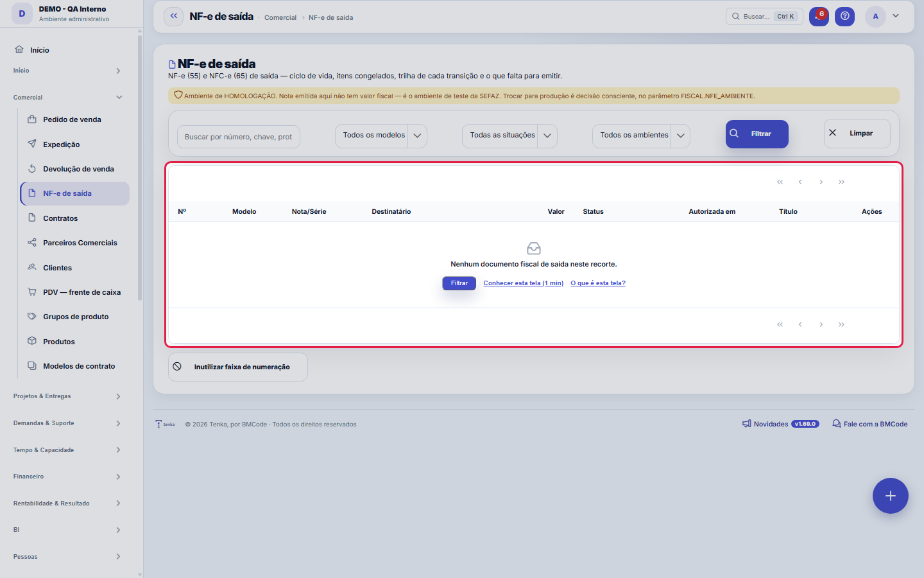Viewport: 924px width, 578px height.
Task: Click the Produtos box icon
Action: (x=32, y=341)
